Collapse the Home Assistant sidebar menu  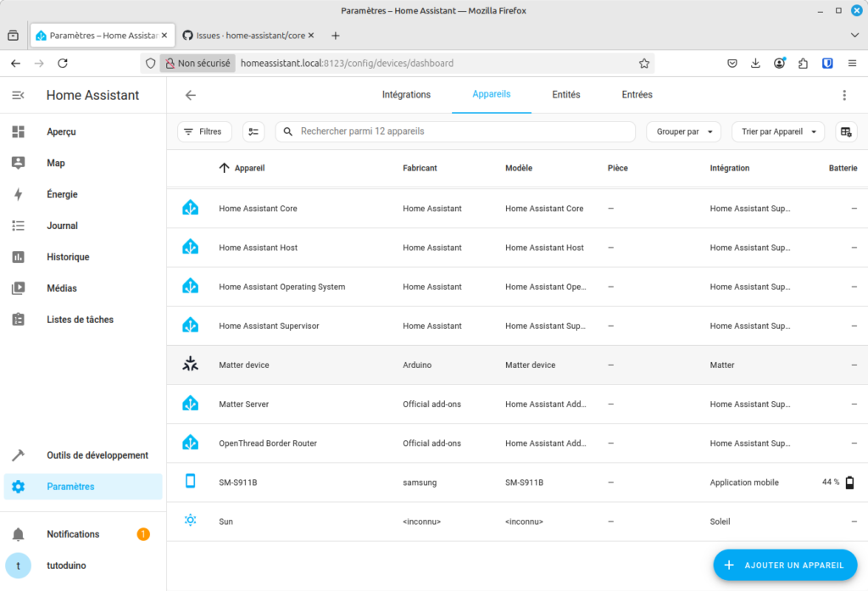click(19, 95)
